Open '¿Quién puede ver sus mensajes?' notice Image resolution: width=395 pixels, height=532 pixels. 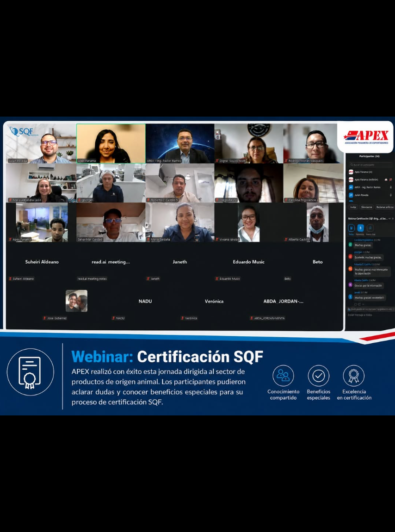coord(370,309)
